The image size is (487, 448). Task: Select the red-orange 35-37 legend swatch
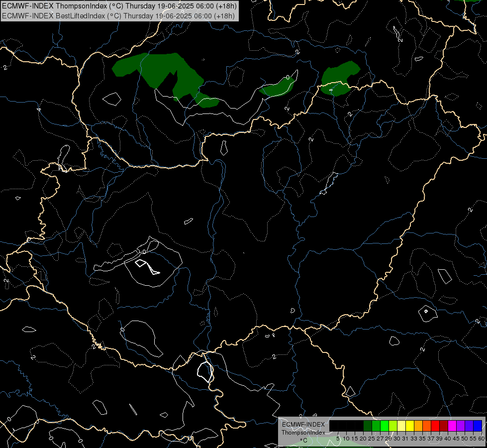tap(427, 426)
